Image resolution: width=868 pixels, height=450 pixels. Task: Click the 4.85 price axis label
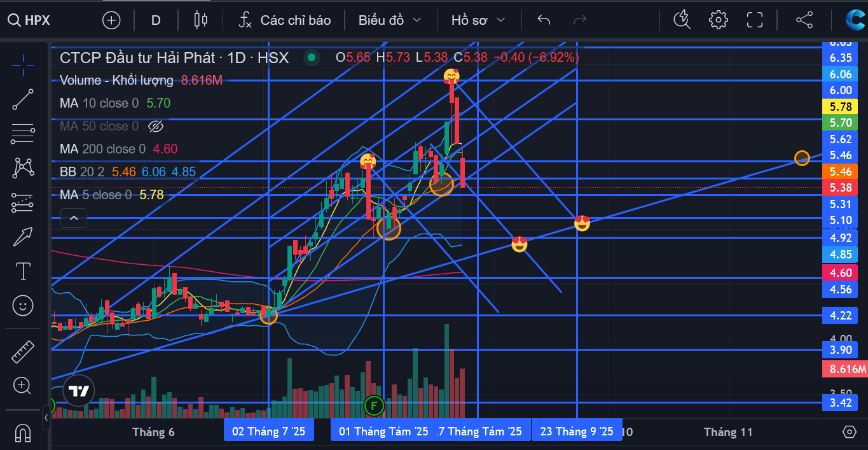coord(841,255)
